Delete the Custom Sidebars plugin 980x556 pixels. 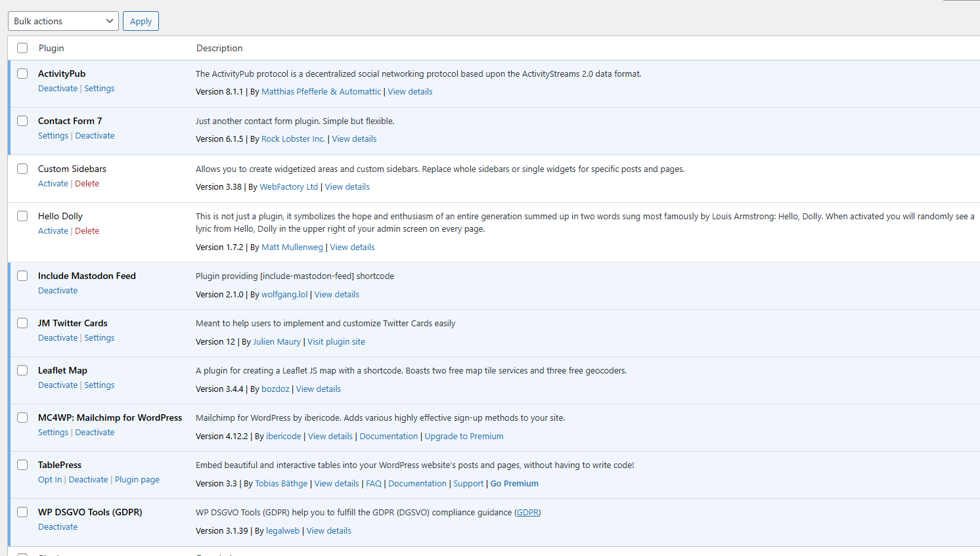pos(87,184)
